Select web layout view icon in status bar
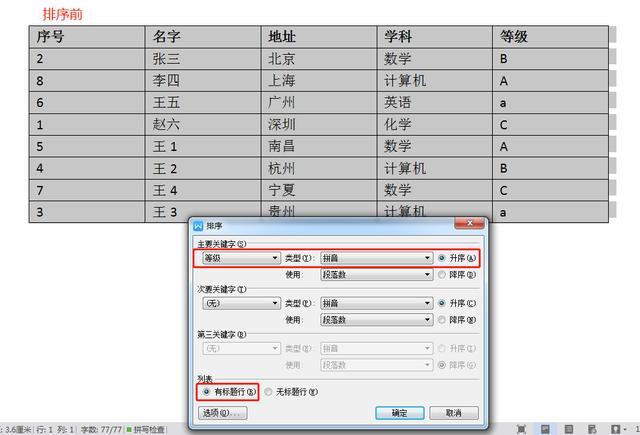Viewport: 640px width, 435px height. (x=592, y=429)
